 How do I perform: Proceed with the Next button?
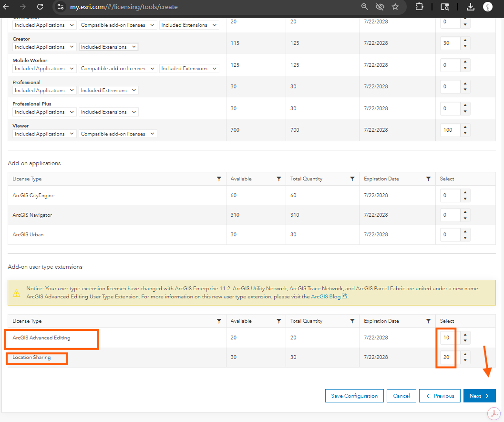coord(479,396)
